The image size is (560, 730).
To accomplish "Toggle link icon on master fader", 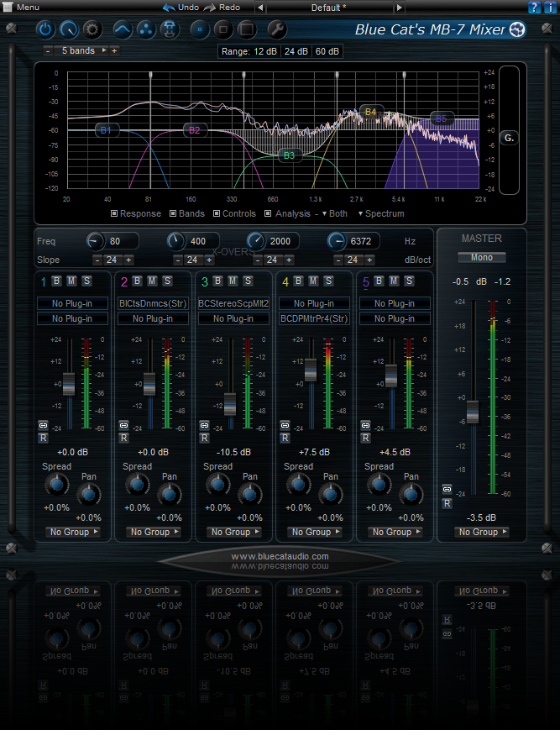I will (x=447, y=489).
